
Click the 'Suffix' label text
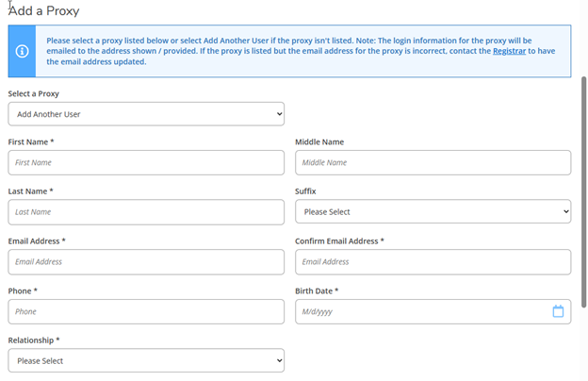coord(305,191)
